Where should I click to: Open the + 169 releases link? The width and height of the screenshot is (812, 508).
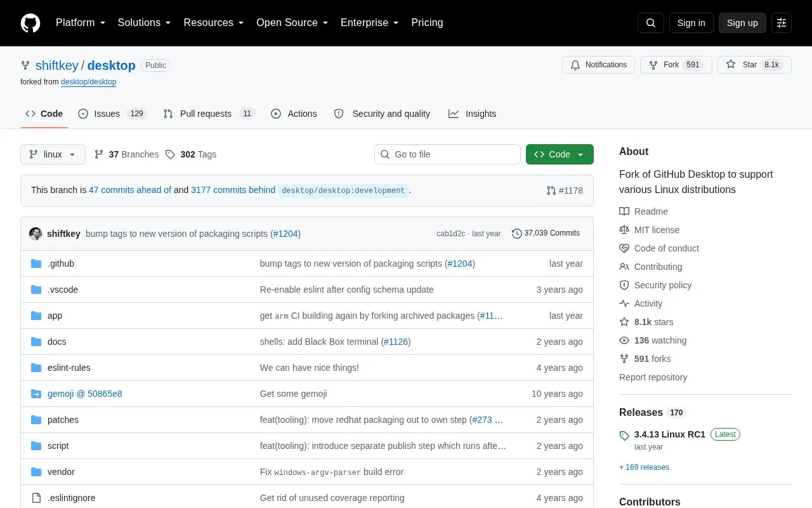coord(644,467)
